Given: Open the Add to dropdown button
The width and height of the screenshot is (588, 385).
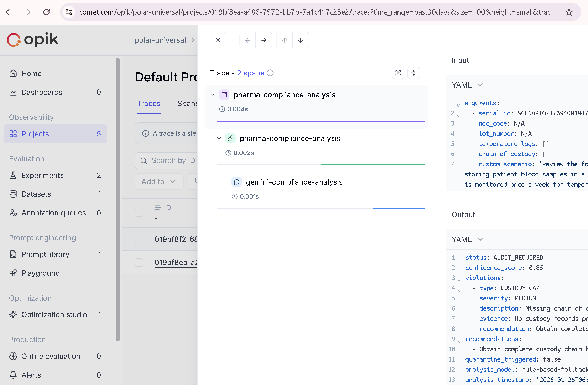Looking at the screenshot, I should pyautogui.click(x=159, y=181).
